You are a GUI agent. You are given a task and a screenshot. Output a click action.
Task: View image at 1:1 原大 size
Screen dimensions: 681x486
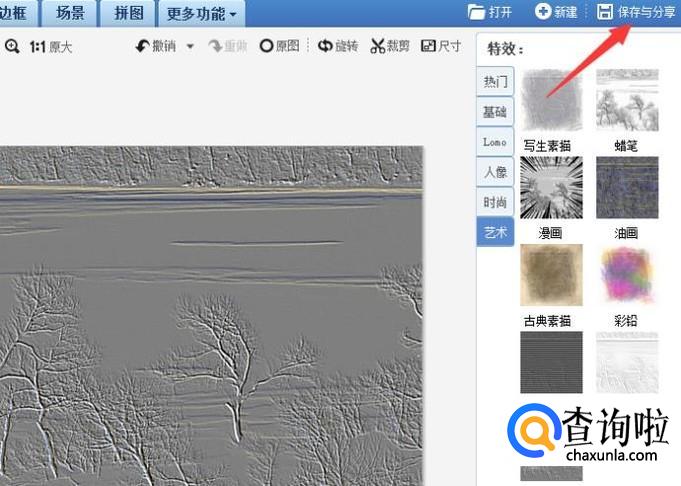point(51,47)
